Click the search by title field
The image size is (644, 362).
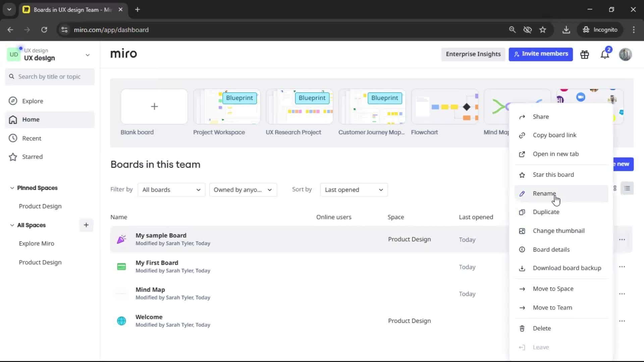coord(50,76)
